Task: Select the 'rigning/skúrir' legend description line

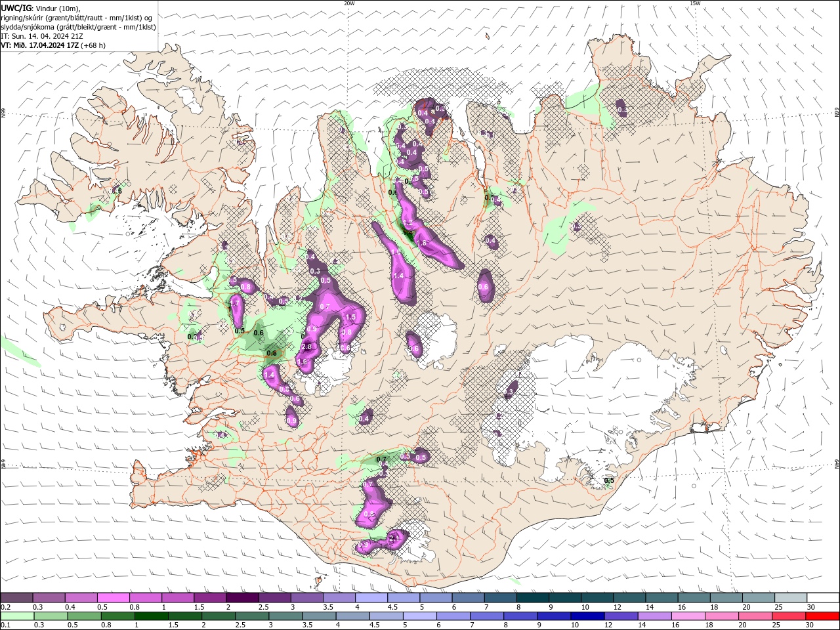Action: coord(77,17)
